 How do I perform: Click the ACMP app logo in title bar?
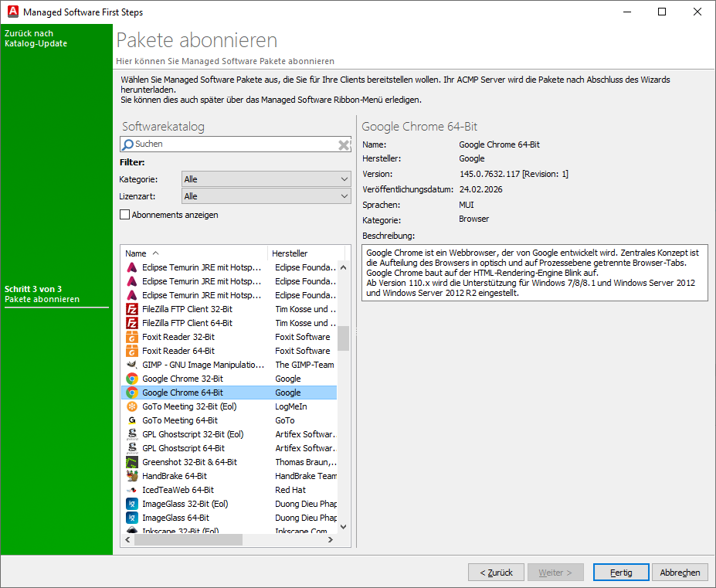pos(13,12)
